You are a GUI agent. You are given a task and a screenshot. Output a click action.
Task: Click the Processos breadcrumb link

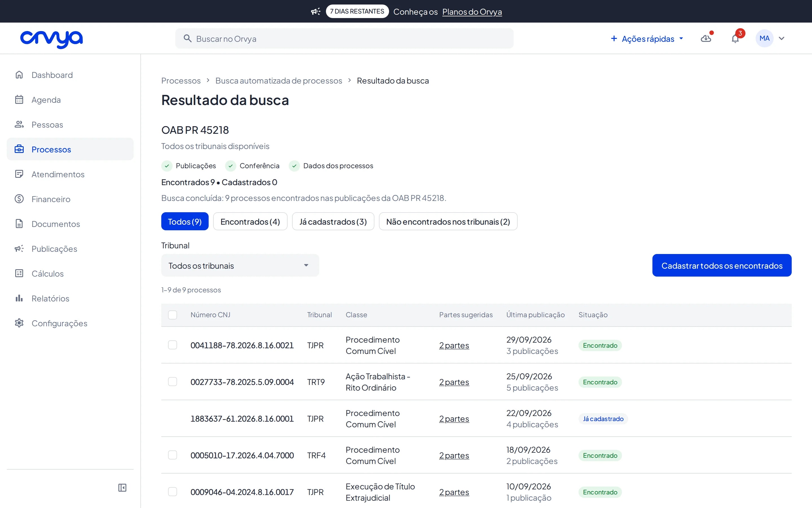coord(181,81)
